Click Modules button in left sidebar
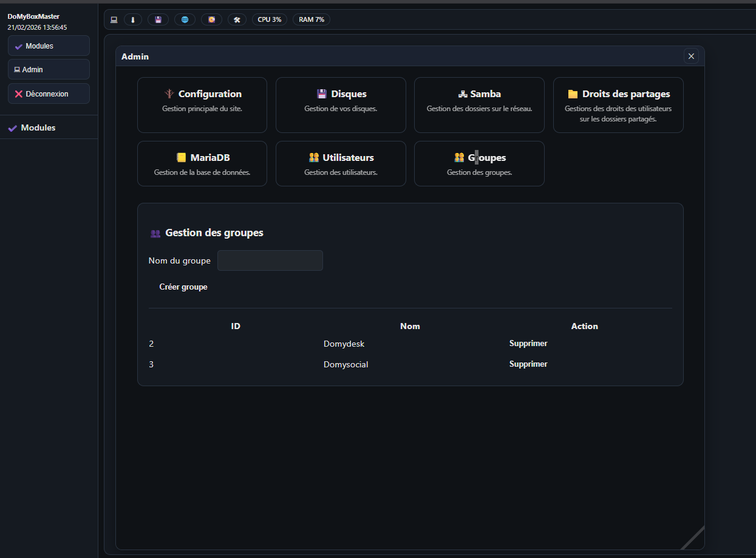The width and height of the screenshot is (756, 558). 49,46
